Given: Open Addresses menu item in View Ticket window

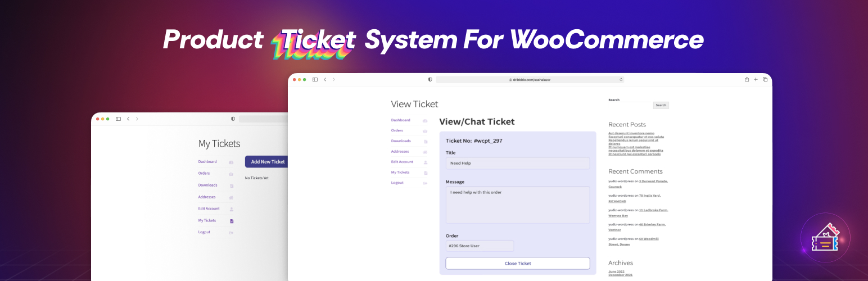Looking at the screenshot, I should tap(400, 151).
